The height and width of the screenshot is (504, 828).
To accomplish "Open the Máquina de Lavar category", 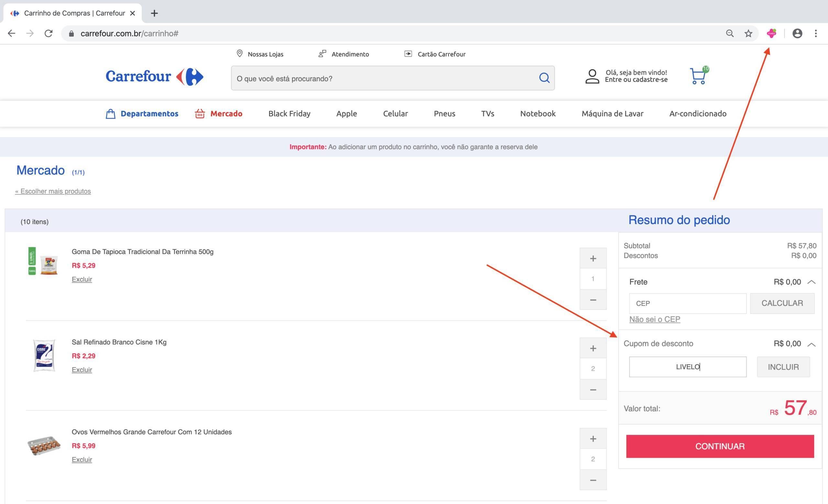I will click(612, 113).
